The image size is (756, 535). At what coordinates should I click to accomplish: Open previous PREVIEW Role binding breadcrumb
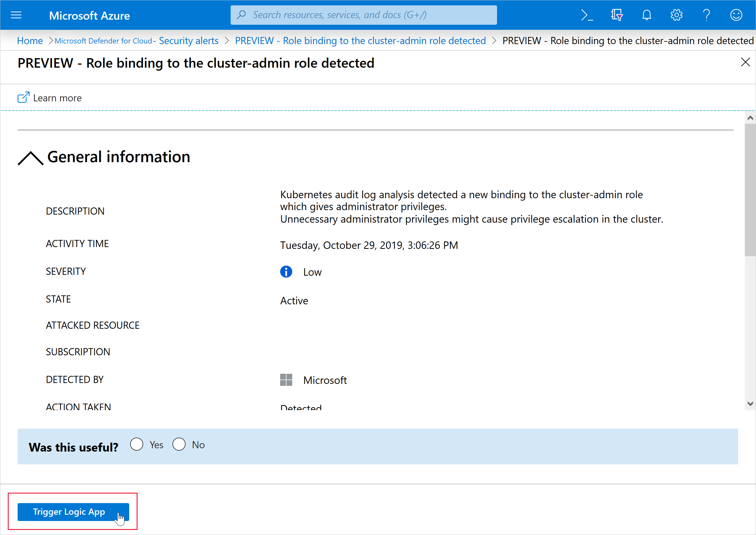(x=360, y=41)
